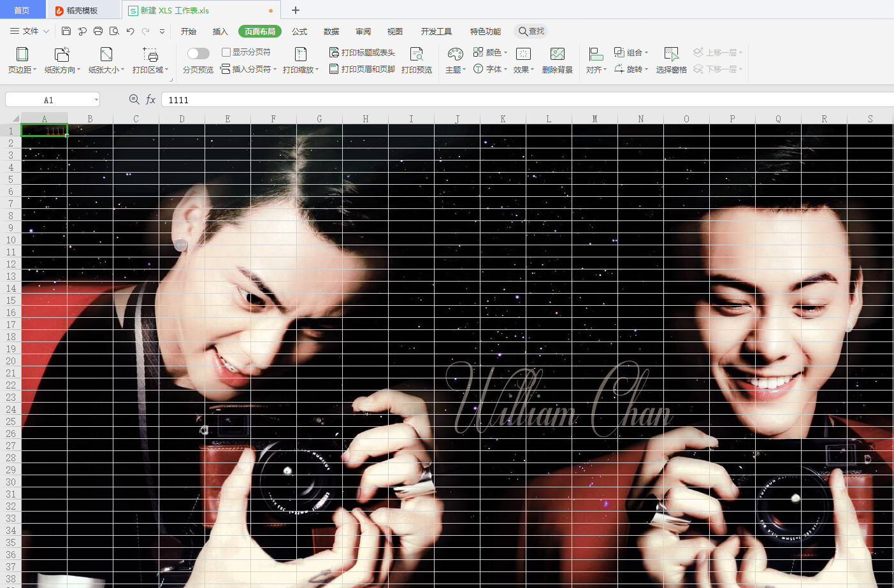The height and width of the screenshot is (588, 894).
Task: Expand the name box dropdown arrow
Action: 96,100
